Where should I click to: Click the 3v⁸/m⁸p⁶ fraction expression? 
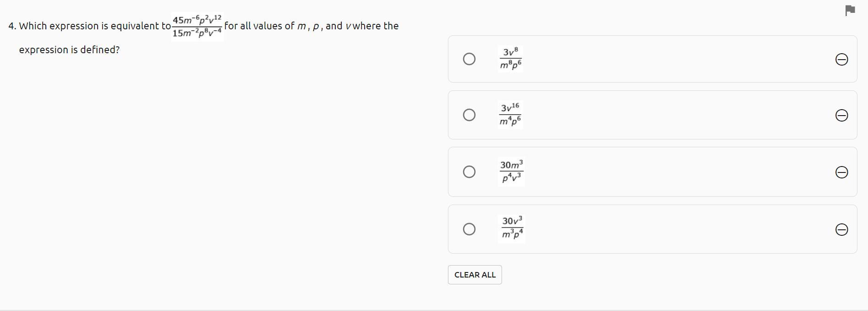(510, 59)
